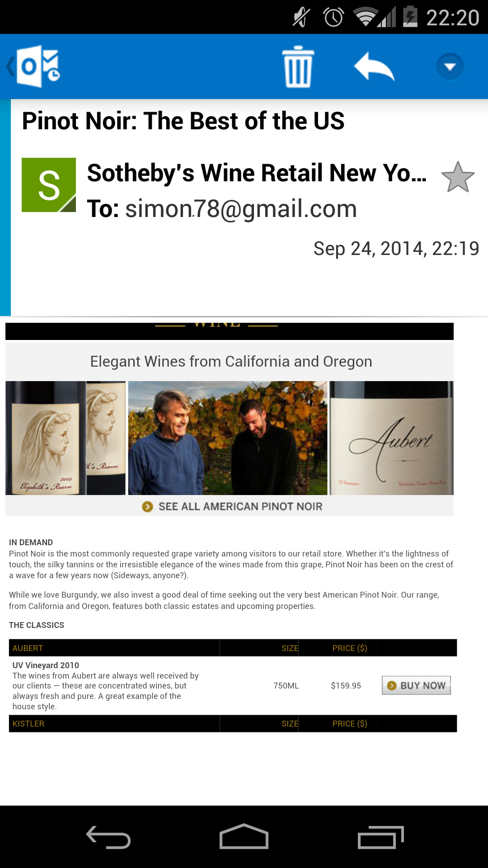Tap sender name Sotheby's Wine Retail

coord(257,173)
